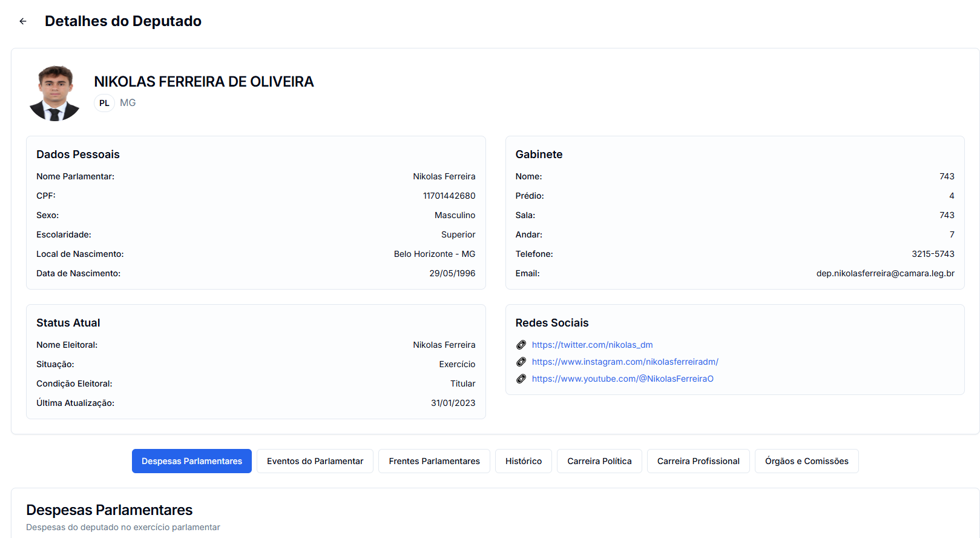Viewport: 980px width, 538px height.
Task: Click the CPF number 11701442680
Action: [x=449, y=196]
